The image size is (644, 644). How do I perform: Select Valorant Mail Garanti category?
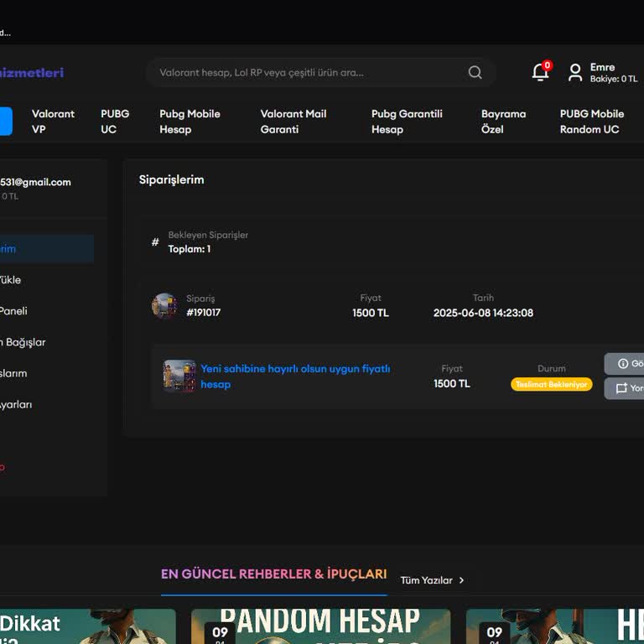point(293,122)
